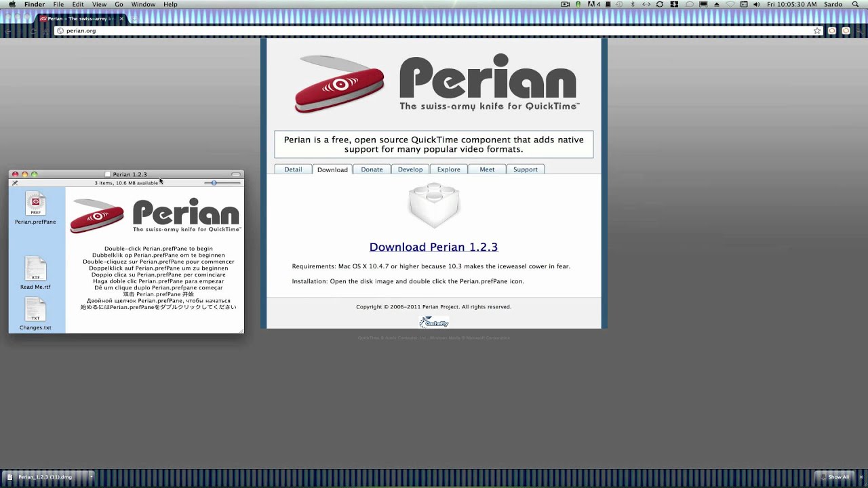The height and width of the screenshot is (488, 868).
Task: Open the Perian.prefPane file icon
Action: point(35,203)
